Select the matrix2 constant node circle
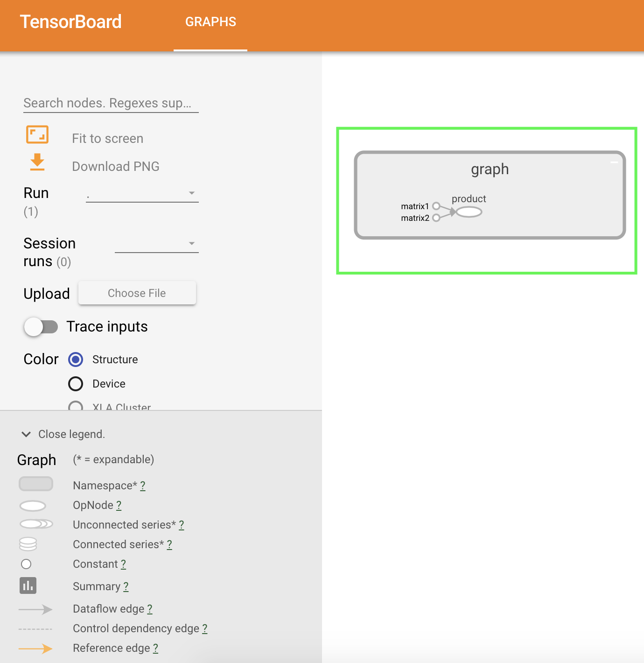644x663 pixels. point(436,218)
